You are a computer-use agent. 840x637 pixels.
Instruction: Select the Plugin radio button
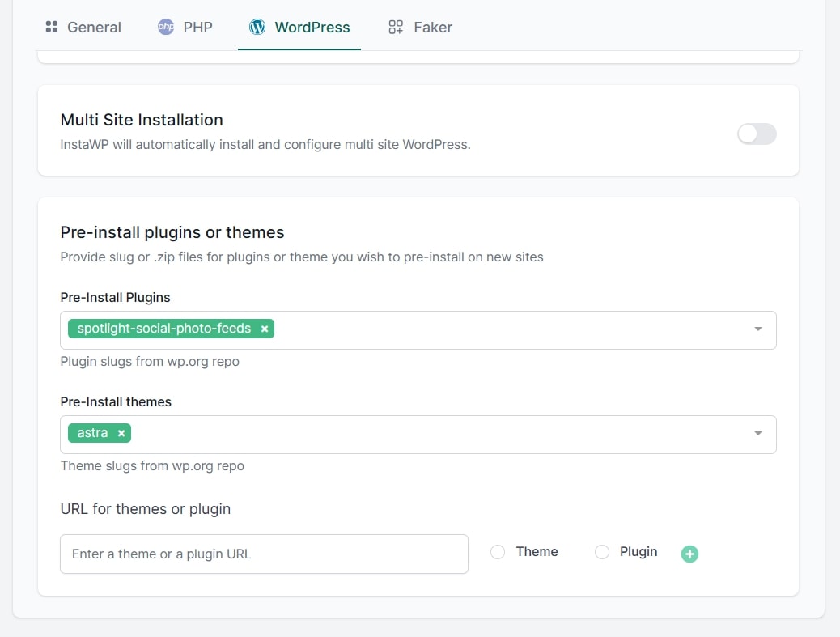[x=602, y=552]
